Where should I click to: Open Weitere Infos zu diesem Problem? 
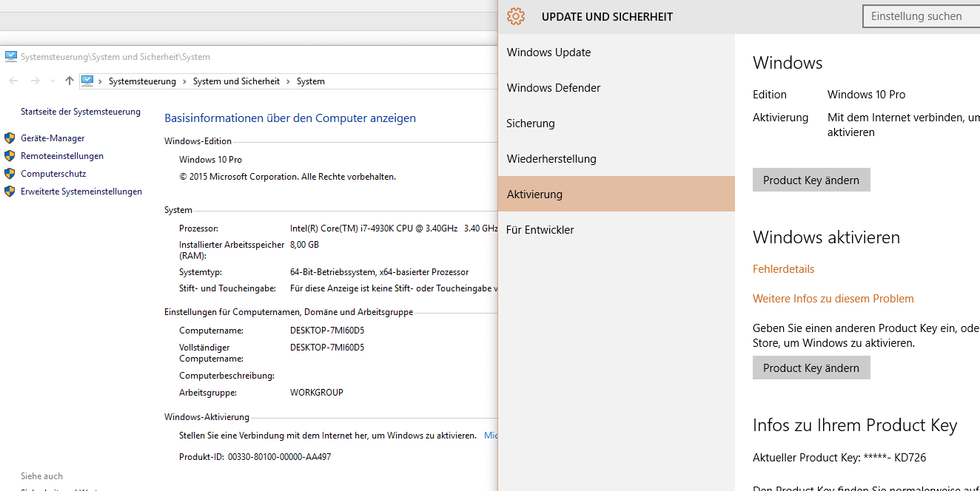click(833, 299)
